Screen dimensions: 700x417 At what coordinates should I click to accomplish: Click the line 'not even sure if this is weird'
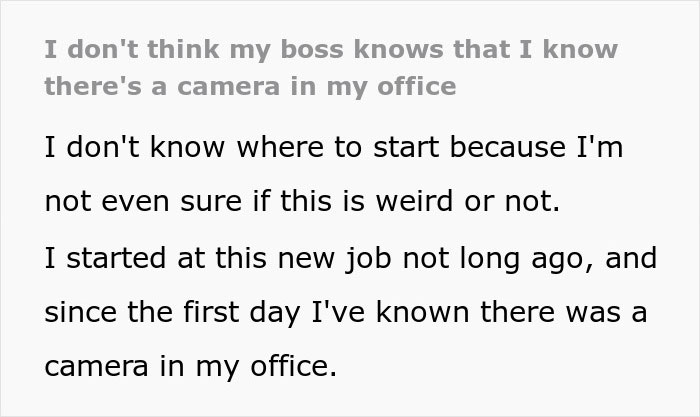[x=301, y=204]
